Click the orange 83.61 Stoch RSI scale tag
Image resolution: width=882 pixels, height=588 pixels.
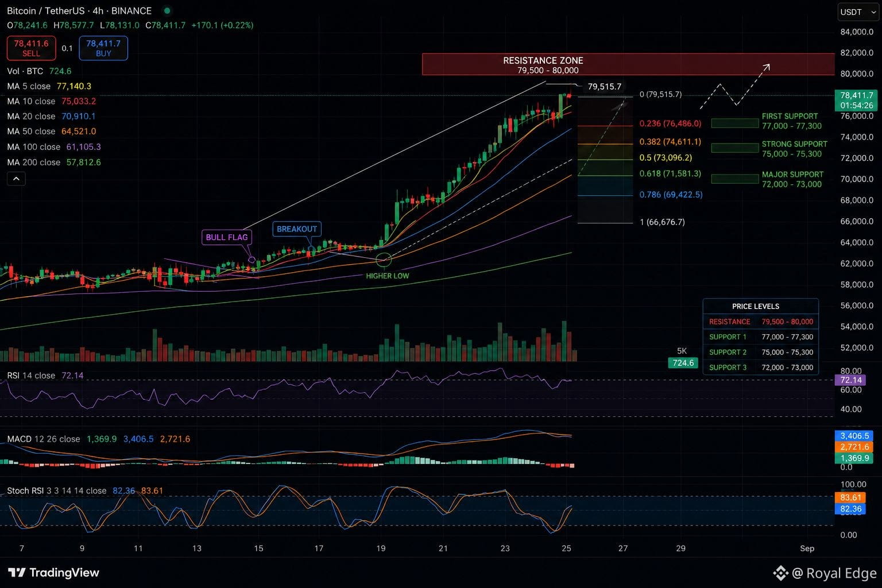click(x=850, y=498)
